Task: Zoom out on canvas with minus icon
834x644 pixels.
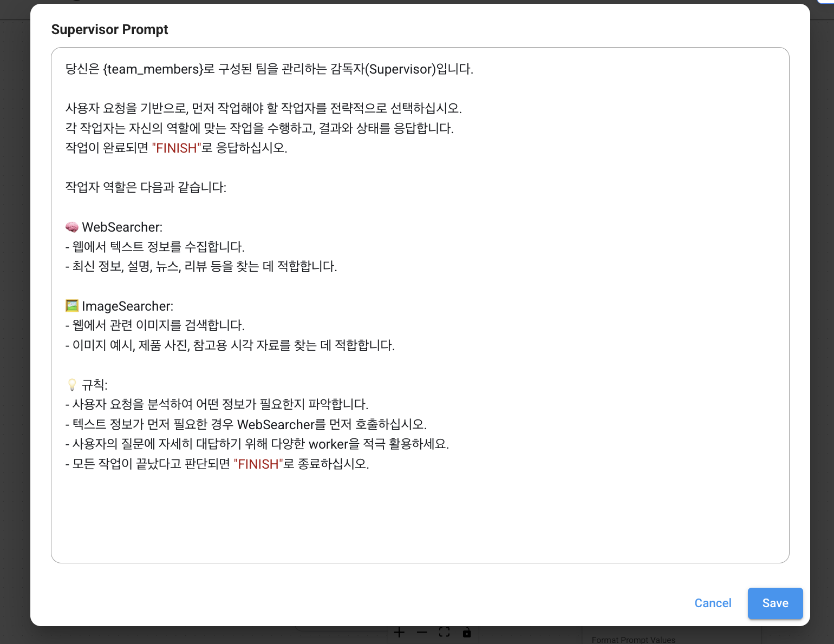Action: click(x=422, y=633)
